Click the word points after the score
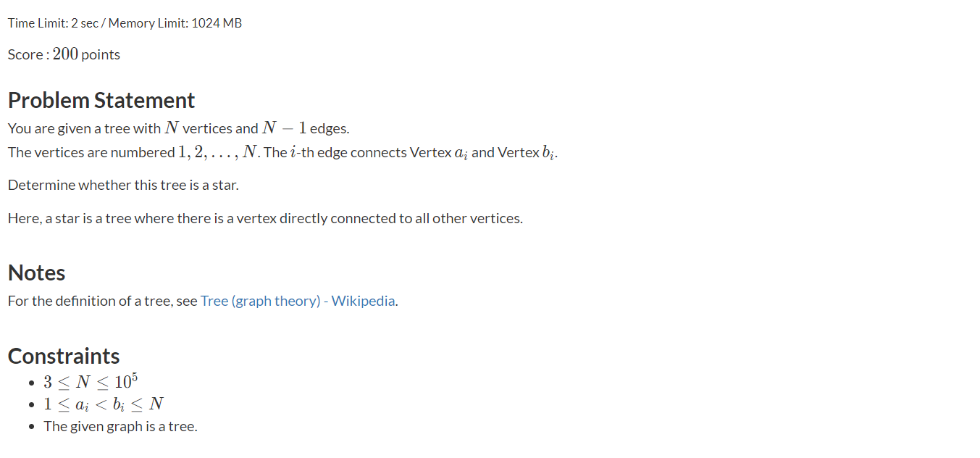The image size is (980, 458). coord(101,54)
